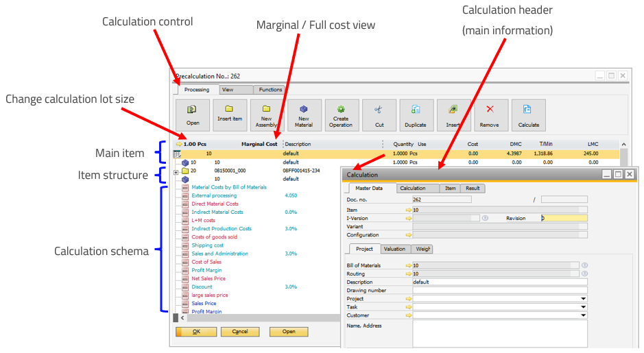Open the Project dropdown arrow
The height and width of the screenshot is (353, 644).
click(583, 299)
